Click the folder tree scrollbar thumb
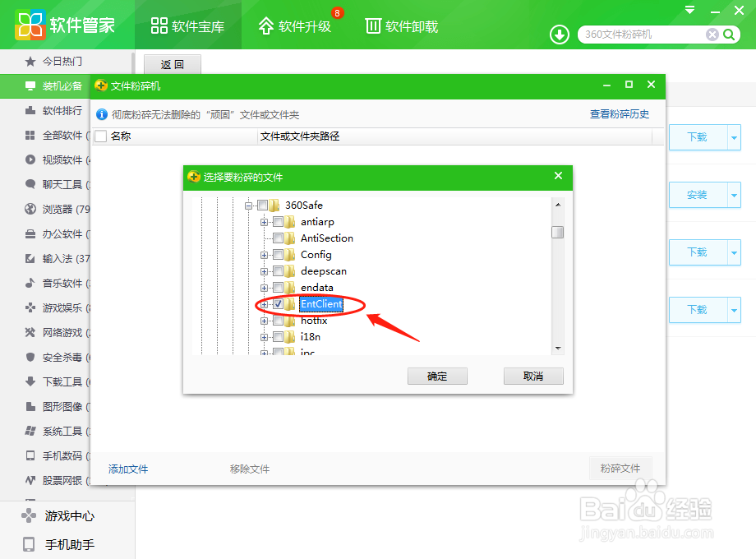 (558, 233)
